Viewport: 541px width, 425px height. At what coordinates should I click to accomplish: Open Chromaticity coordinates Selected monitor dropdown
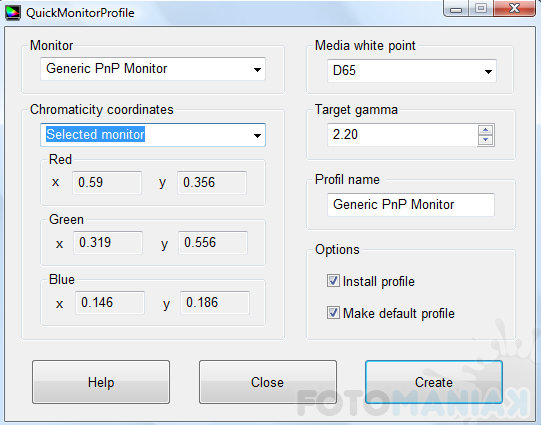(x=153, y=135)
